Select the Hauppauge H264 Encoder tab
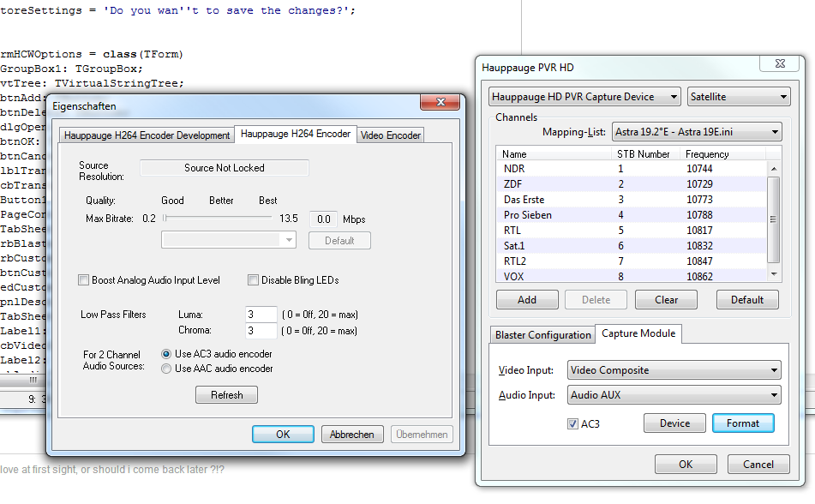Image resolution: width=815 pixels, height=504 pixels. [x=295, y=134]
